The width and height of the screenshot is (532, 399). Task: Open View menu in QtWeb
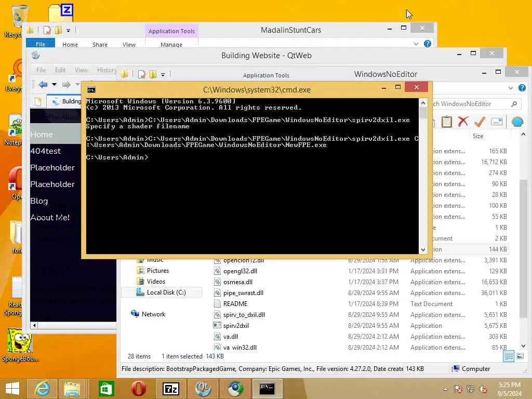[81, 70]
